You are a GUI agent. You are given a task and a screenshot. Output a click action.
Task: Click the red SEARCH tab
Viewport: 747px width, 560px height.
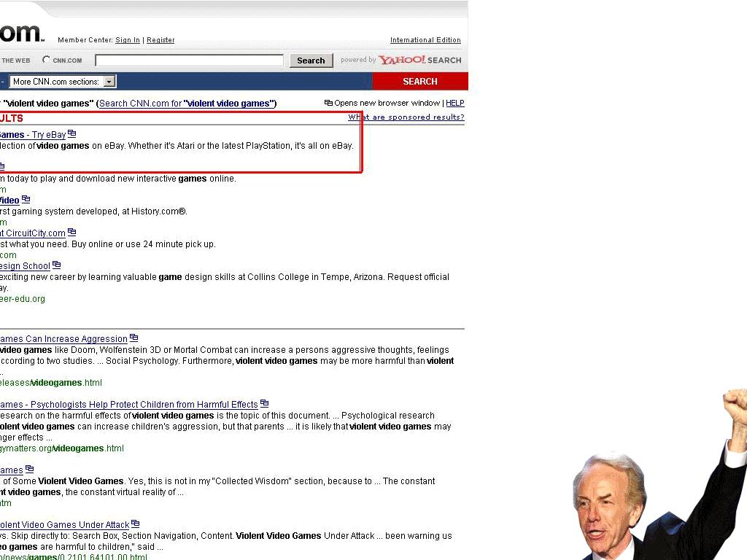click(x=419, y=82)
